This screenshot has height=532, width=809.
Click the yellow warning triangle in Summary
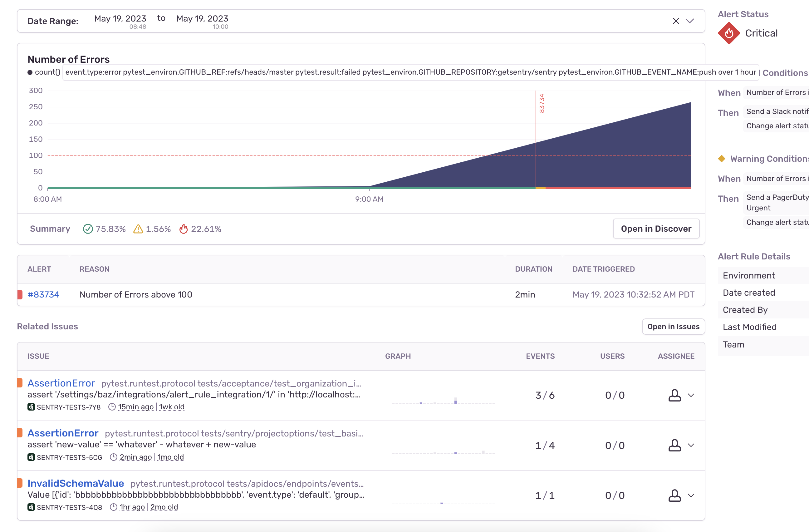tap(138, 229)
